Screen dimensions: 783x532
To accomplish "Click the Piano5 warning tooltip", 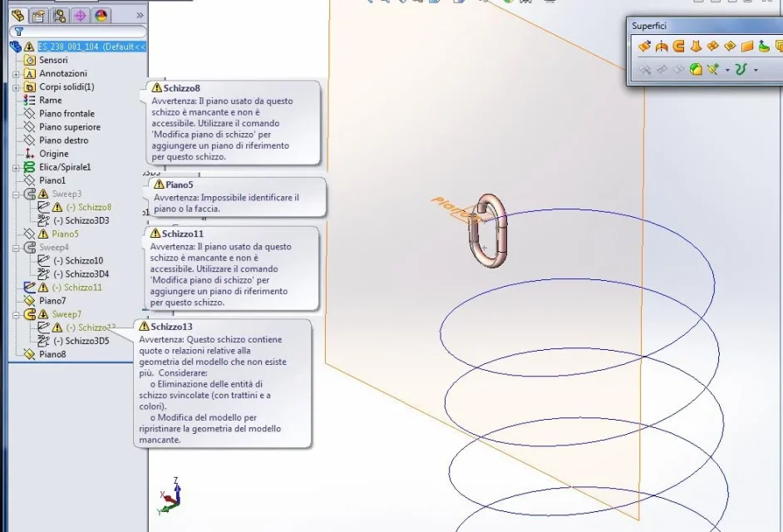I will [237, 197].
